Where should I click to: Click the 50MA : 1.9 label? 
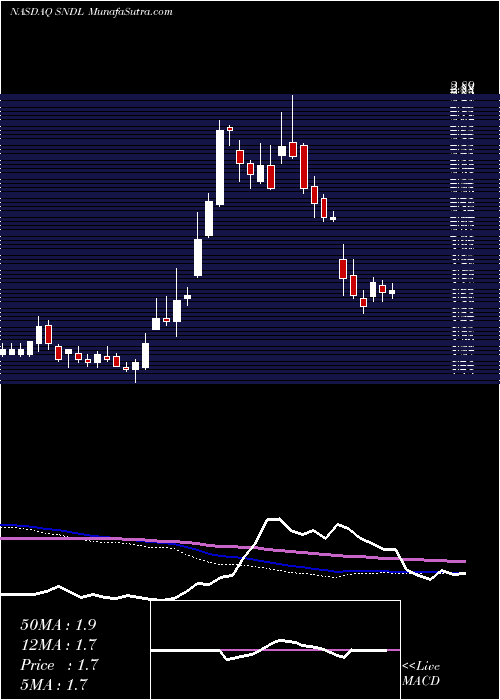click(58, 625)
